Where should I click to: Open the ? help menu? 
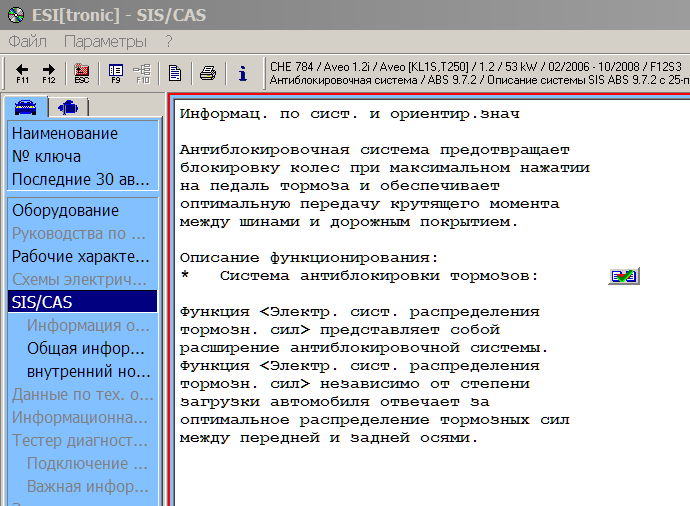[169, 41]
